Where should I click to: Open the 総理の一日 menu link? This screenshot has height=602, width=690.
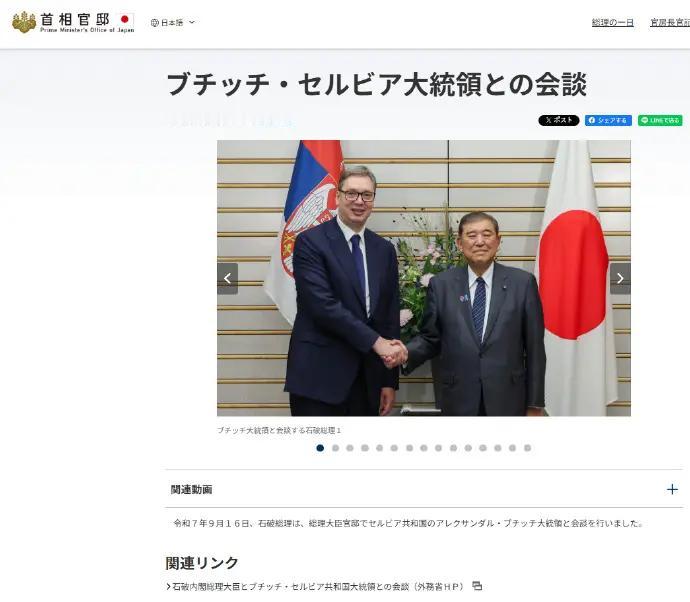(x=613, y=22)
